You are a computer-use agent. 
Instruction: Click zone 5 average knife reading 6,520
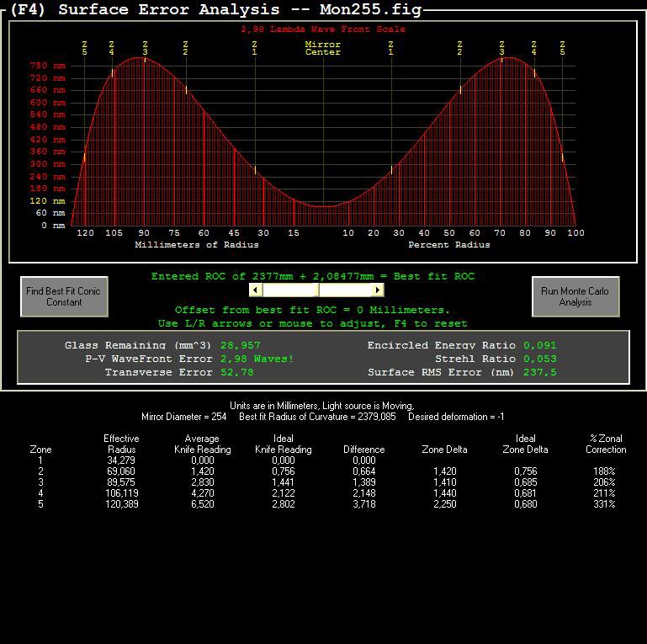click(x=202, y=504)
